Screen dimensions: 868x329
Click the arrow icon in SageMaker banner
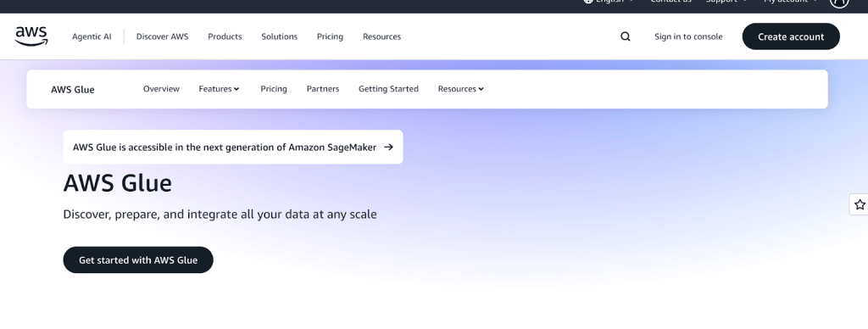(x=388, y=147)
